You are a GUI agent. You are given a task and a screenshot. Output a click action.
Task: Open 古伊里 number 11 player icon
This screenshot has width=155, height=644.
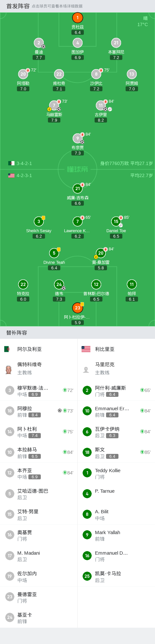pyautogui.click(x=101, y=105)
